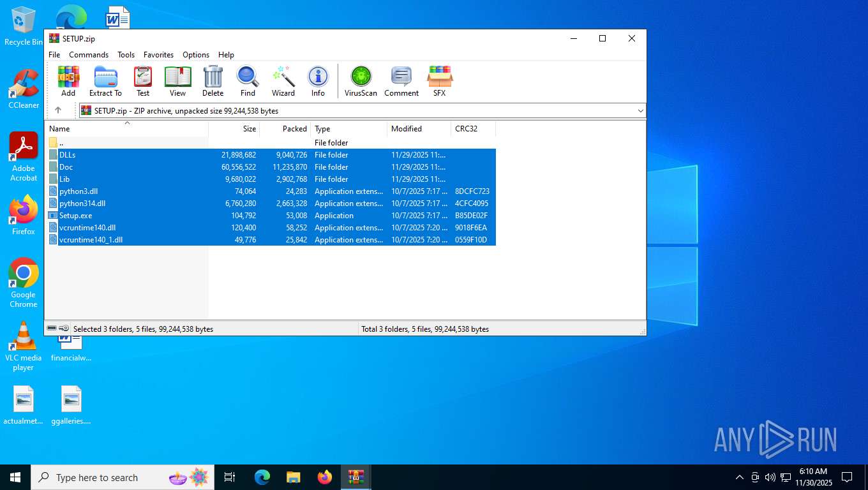Expand the archive path dropdown

[640, 111]
